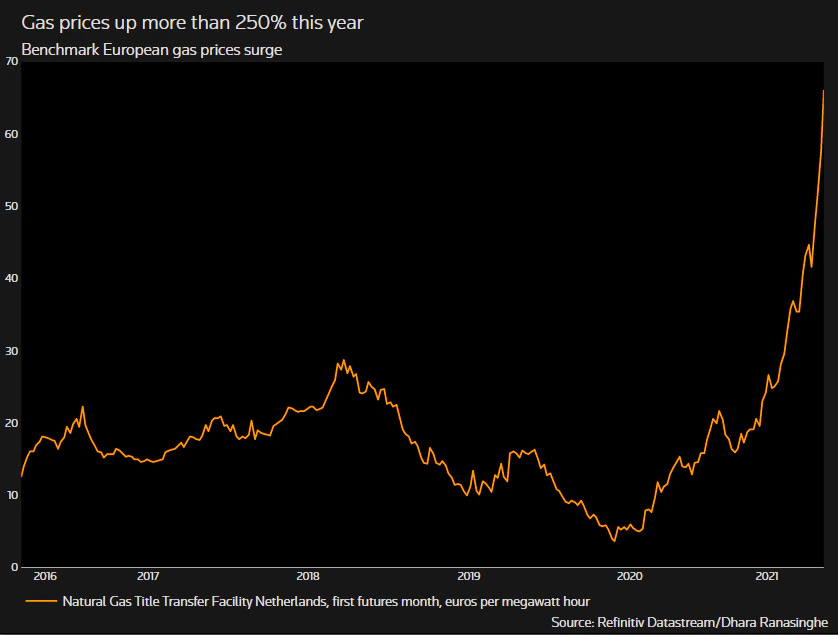Click the y-axis label 60

(11, 134)
